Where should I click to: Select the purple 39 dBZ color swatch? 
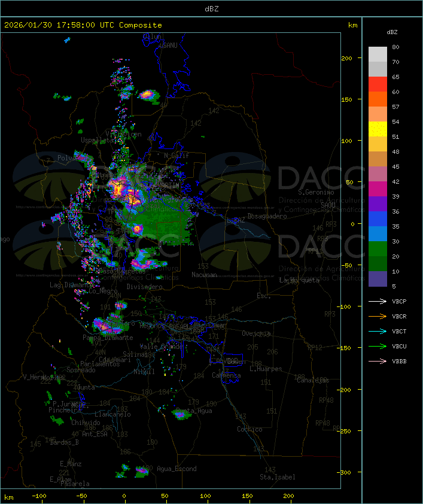(x=378, y=204)
